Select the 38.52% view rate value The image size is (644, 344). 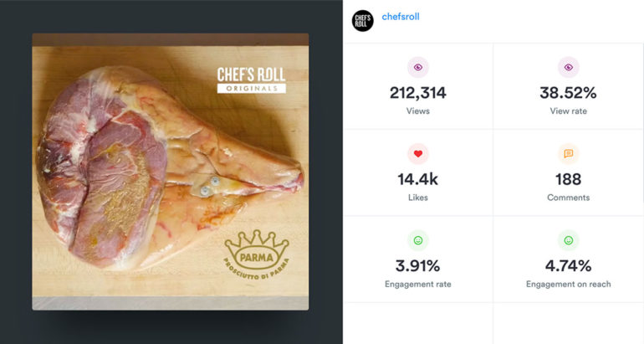569,93
